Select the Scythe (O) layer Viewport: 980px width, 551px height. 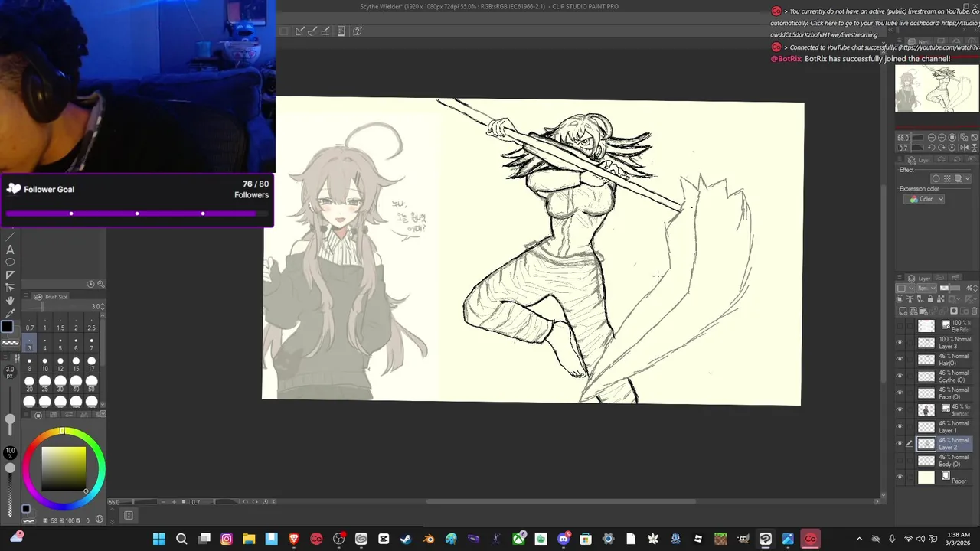(945, 376)
